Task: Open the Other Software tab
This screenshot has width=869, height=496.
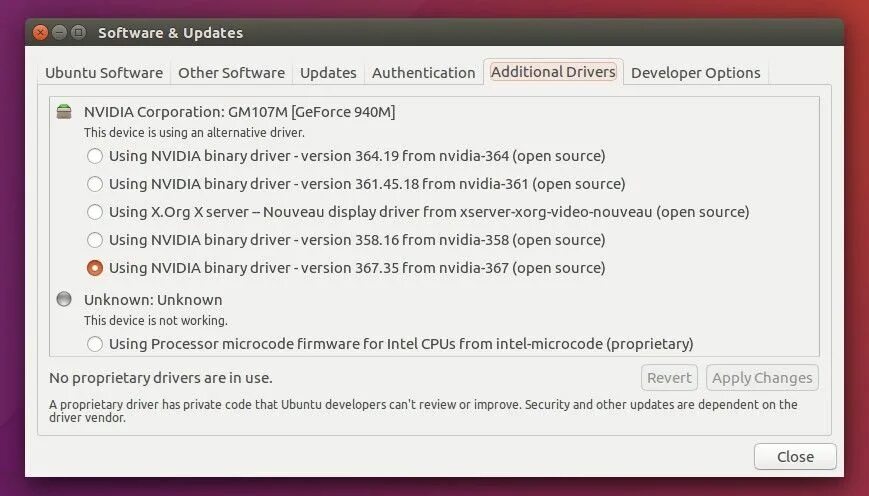Action: coord(231,73)
